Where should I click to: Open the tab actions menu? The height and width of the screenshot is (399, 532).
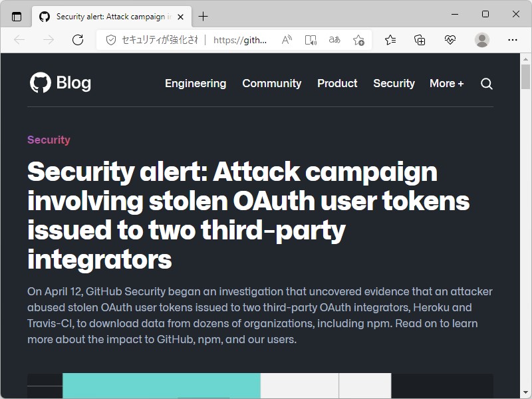(16, 17)
